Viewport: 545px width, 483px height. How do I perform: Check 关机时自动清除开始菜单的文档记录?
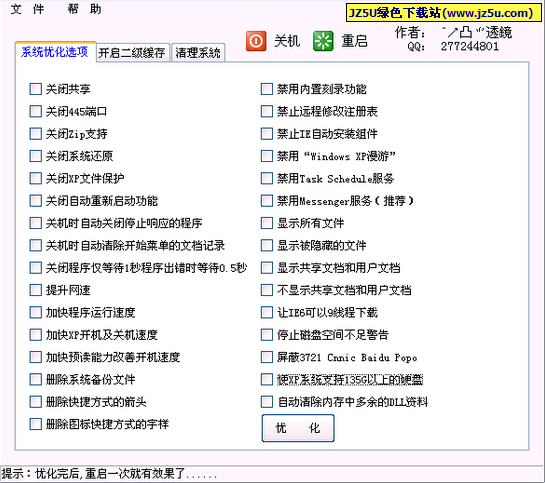pyautogui.click(x=35, y=245)
